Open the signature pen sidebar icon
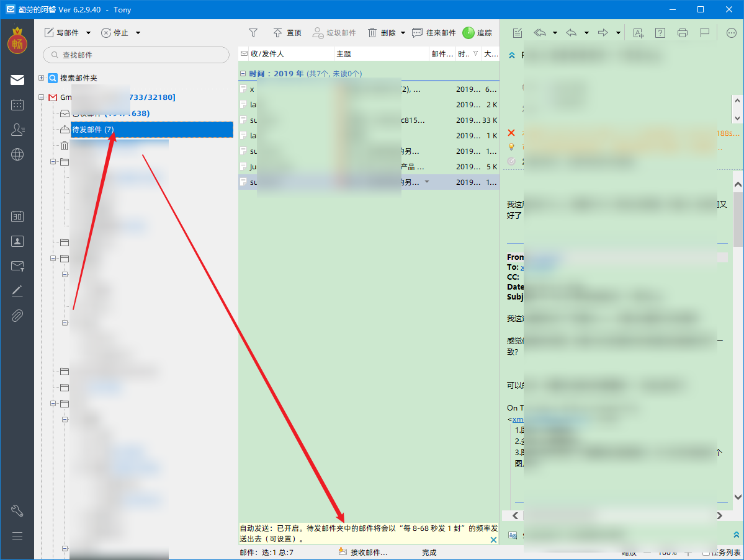The height and width of the screenshot is (560, 744). (x=17, y=291)
